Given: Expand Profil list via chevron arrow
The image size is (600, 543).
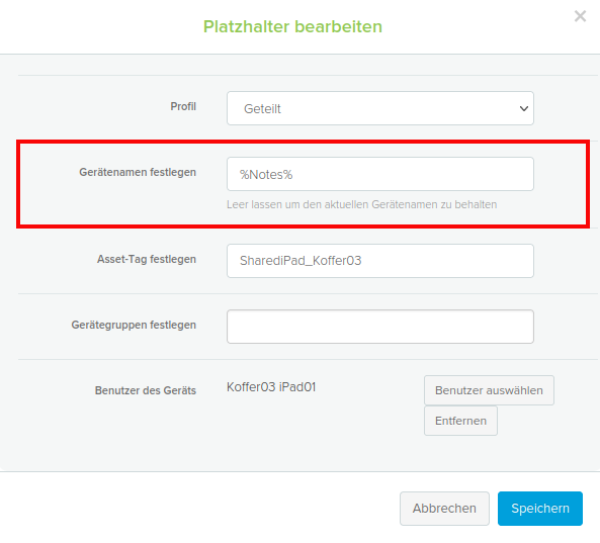Looking at the screenshot, I should click(523, 109).
